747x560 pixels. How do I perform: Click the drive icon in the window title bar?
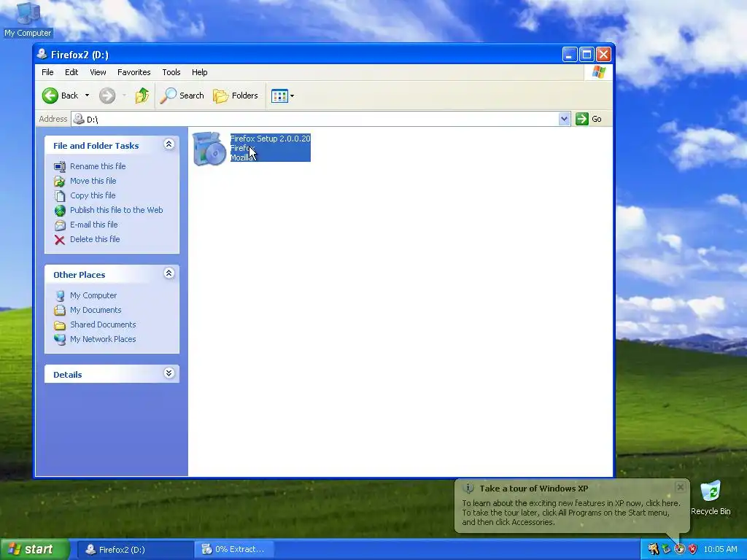(x=42, y=54)
